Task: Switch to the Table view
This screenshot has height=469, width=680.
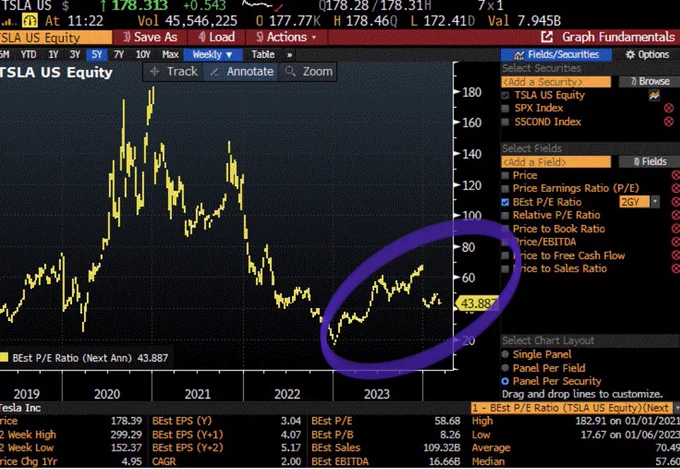Action: click(x=263, y=55)
